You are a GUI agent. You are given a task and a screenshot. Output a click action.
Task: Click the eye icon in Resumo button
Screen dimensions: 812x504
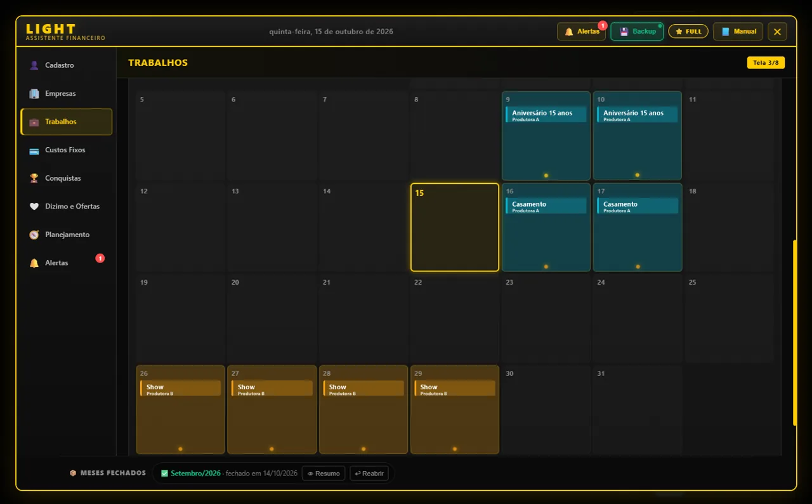tap(311, 474)
